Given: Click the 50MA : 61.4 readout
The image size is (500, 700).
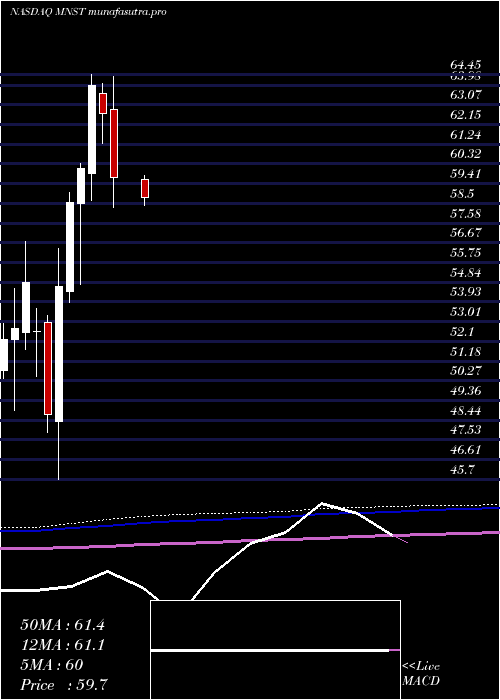Looking at the screenshot, I should point(62,625).
